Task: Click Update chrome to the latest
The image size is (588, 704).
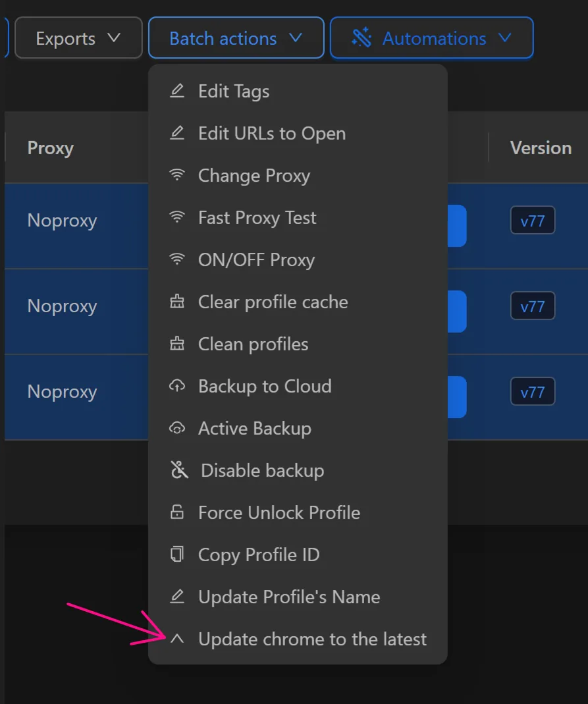Action: [x=312, y=639]
